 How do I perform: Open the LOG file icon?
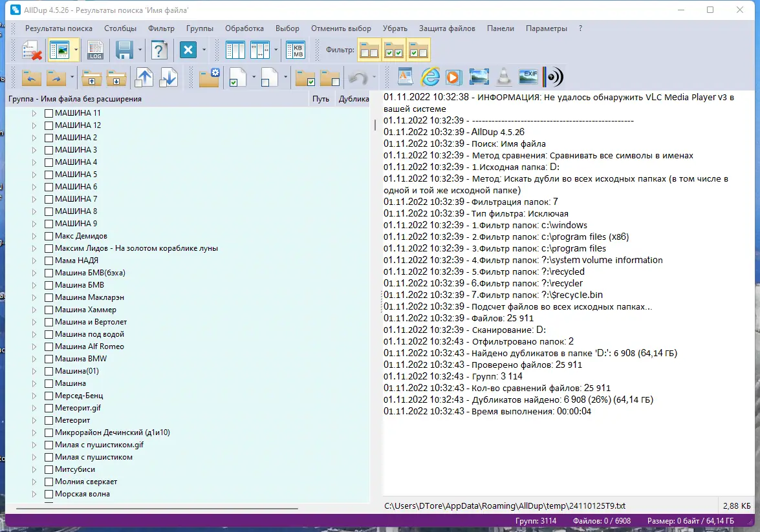95,50
